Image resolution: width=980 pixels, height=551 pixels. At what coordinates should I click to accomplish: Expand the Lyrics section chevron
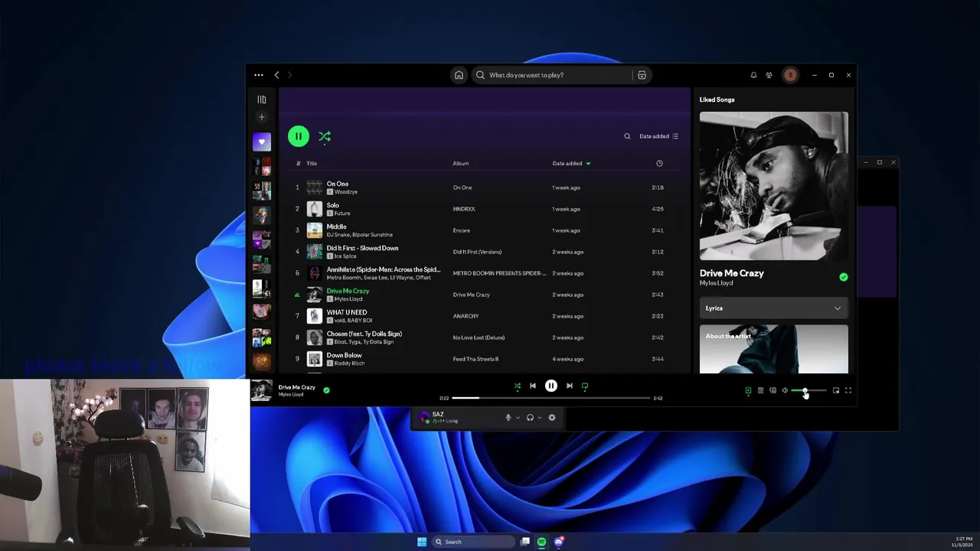pos(838,308)
